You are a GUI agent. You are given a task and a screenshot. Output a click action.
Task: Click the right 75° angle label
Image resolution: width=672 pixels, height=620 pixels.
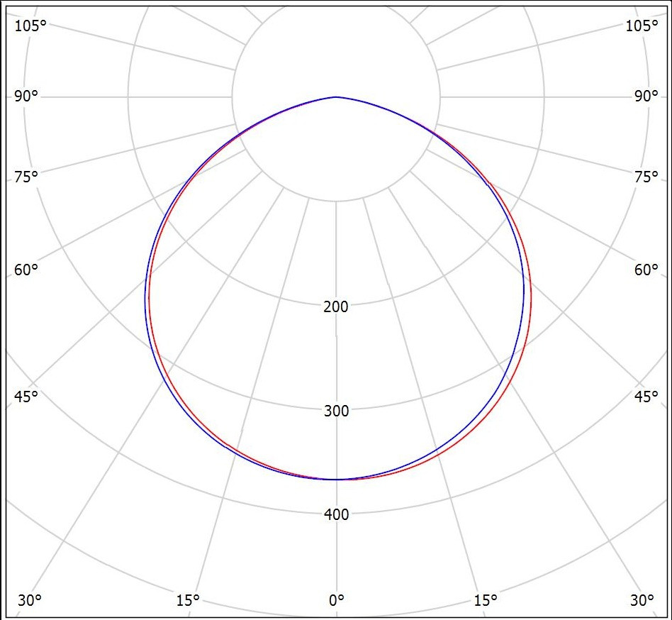point(646,176)
